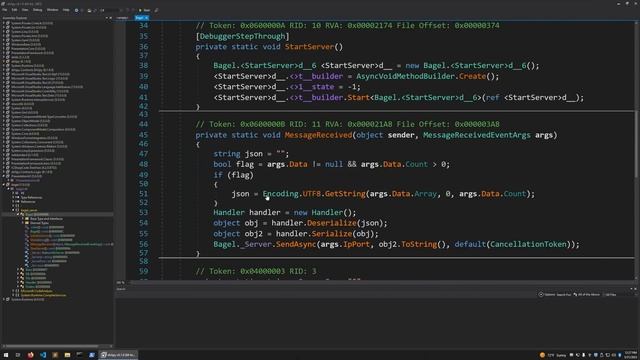640x360 pixels.
Task: Open the Window menu
Action: tap(52, 10)
